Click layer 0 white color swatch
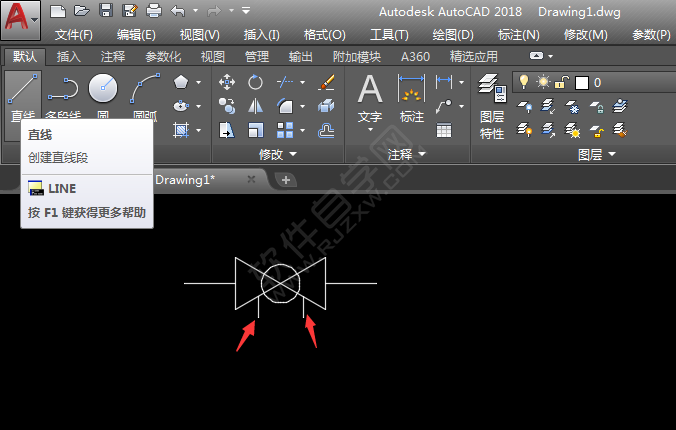 pyautogui.click(x=582, y=82)
